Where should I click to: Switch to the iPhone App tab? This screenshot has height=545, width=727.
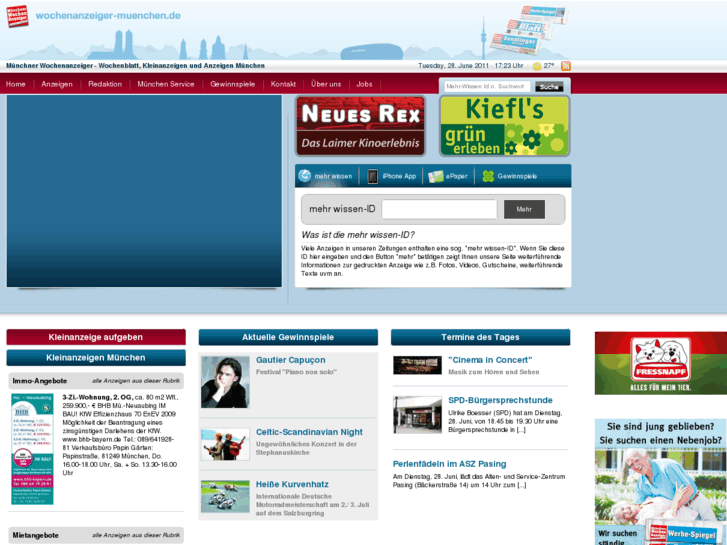coord(399,176)
